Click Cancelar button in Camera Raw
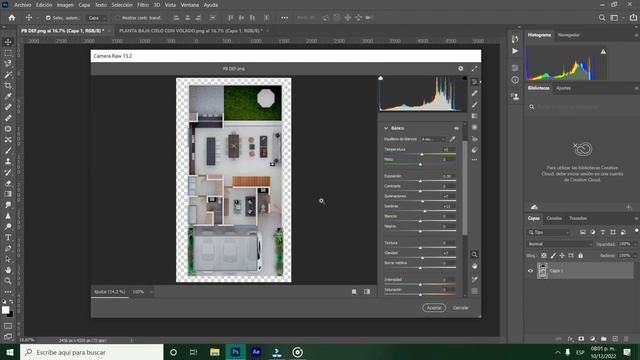 pyautogui.click(x=461, y=308)
